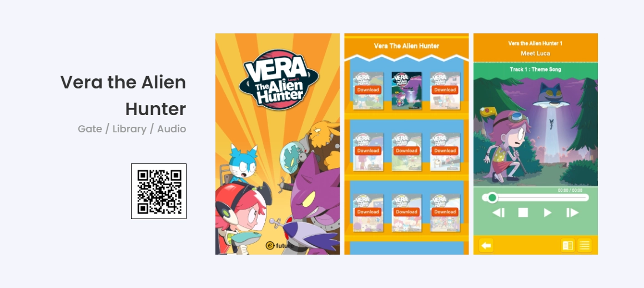
Task: Download the center book in middle row
Action: click(406, 151)
